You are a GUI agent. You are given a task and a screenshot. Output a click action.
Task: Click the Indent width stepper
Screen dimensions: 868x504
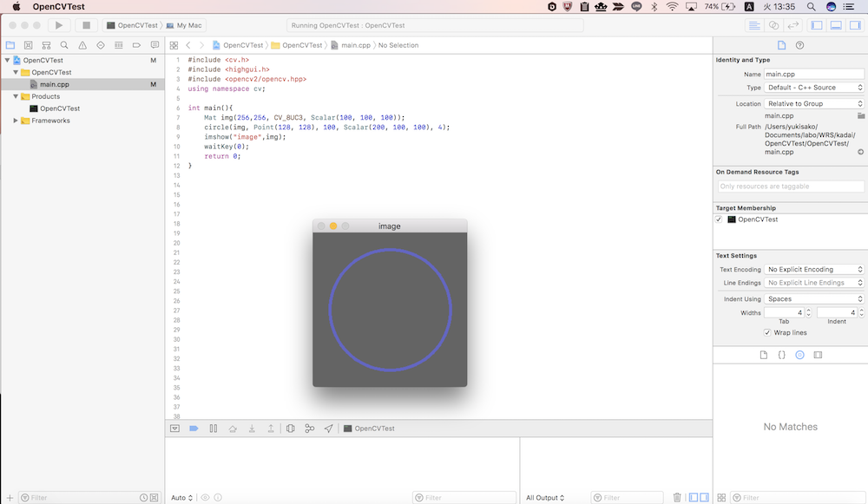click(x=861, y=312)
